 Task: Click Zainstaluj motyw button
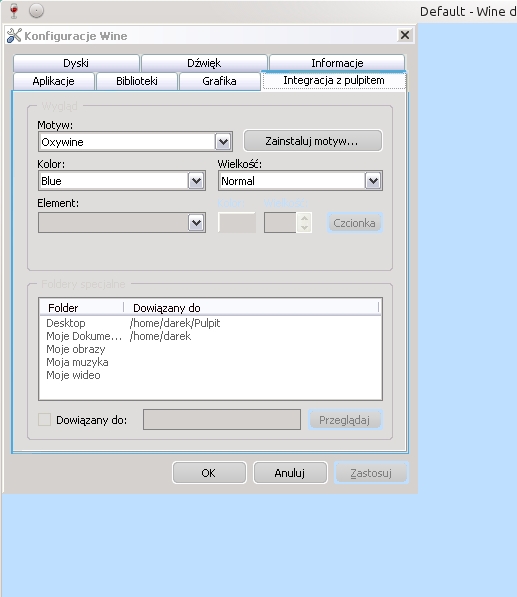pos(313,141)
